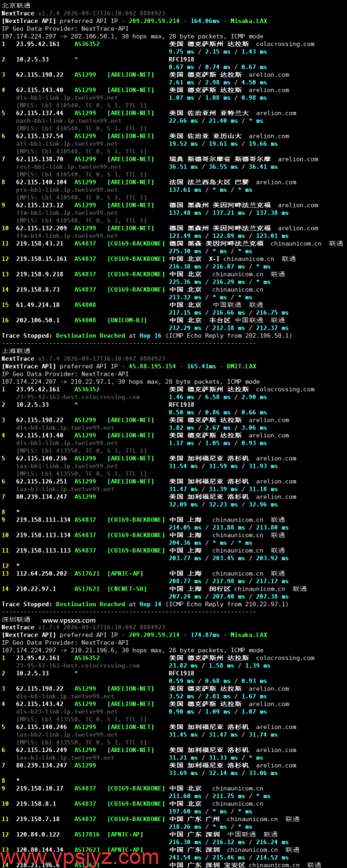Select hop IP 62.115.140.104
347x868 pixels.
coord(42,182)
